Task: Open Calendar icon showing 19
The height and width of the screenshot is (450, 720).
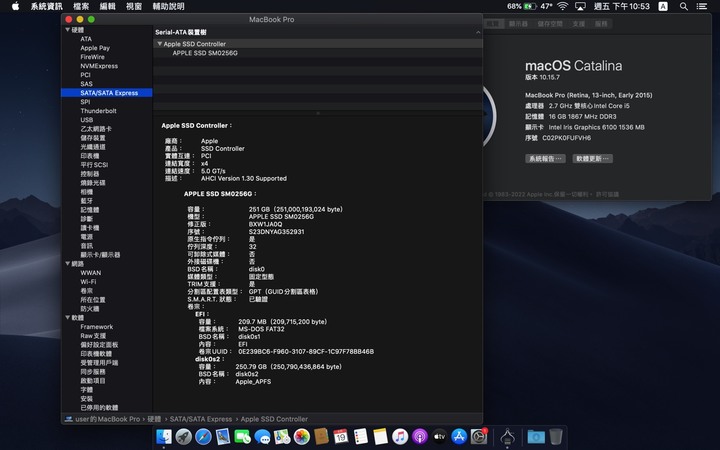Action: pos(341,436)
